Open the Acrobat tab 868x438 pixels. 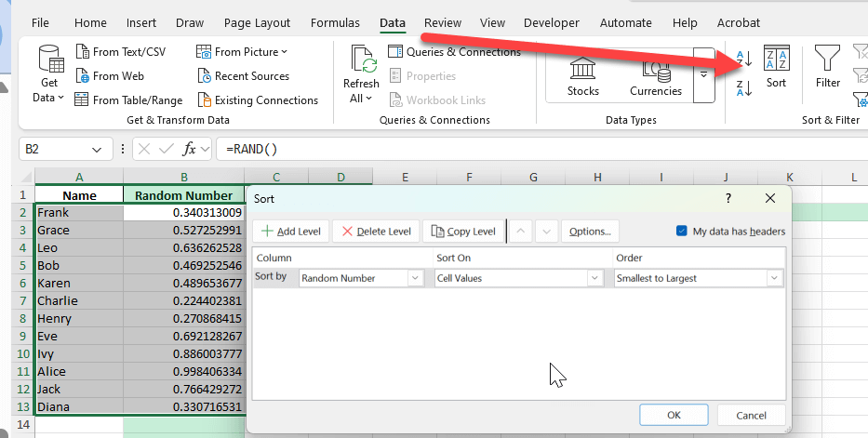click(738, 22)
